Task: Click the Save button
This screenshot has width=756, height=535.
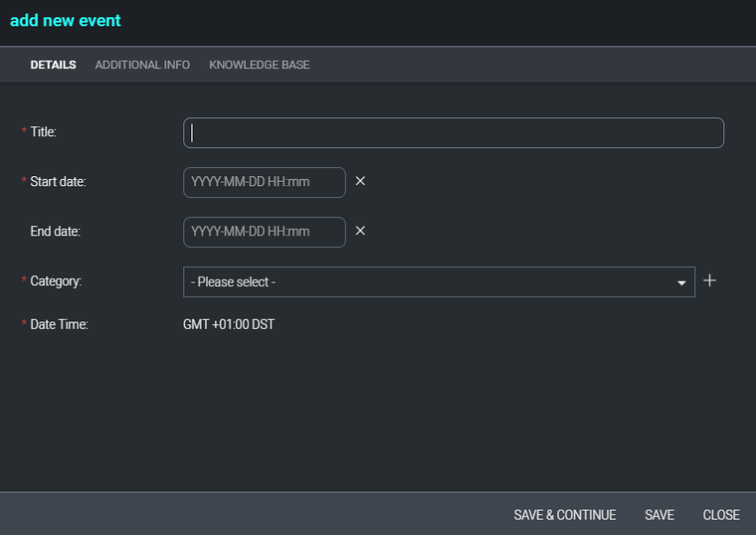Action: 659,515
